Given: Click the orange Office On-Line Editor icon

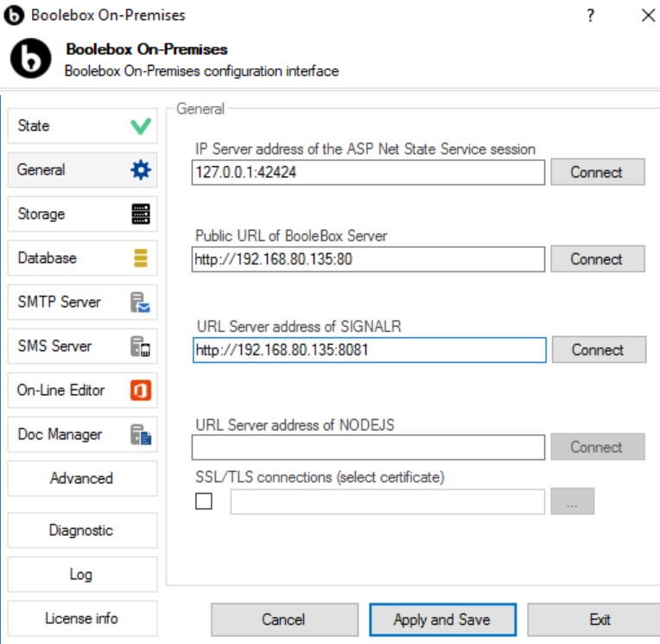Looking at the screenshot, I should click(141, 390).
